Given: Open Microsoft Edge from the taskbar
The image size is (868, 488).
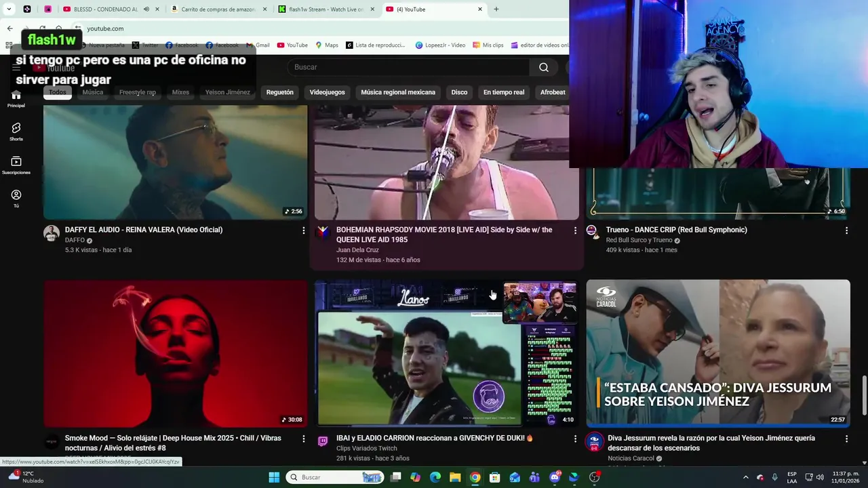Looking at the screenshot, I should [435, 477].
